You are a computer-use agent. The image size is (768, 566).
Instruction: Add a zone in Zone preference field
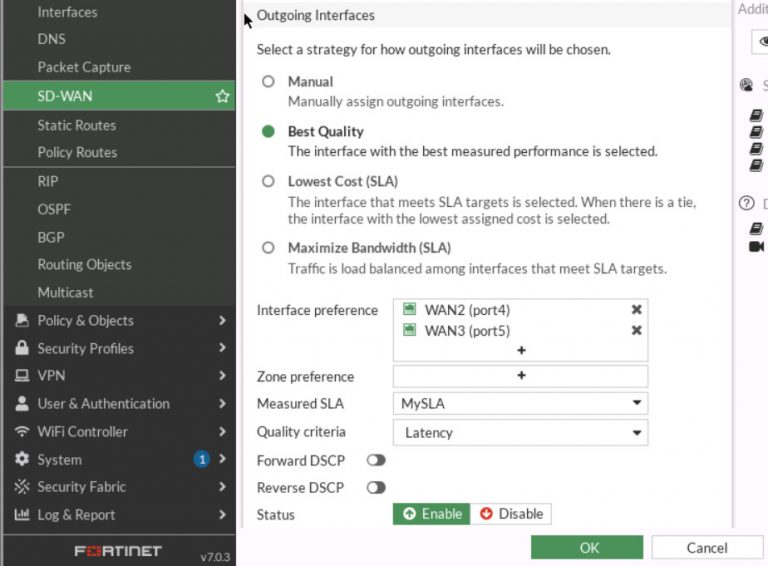tap(521, 376)
